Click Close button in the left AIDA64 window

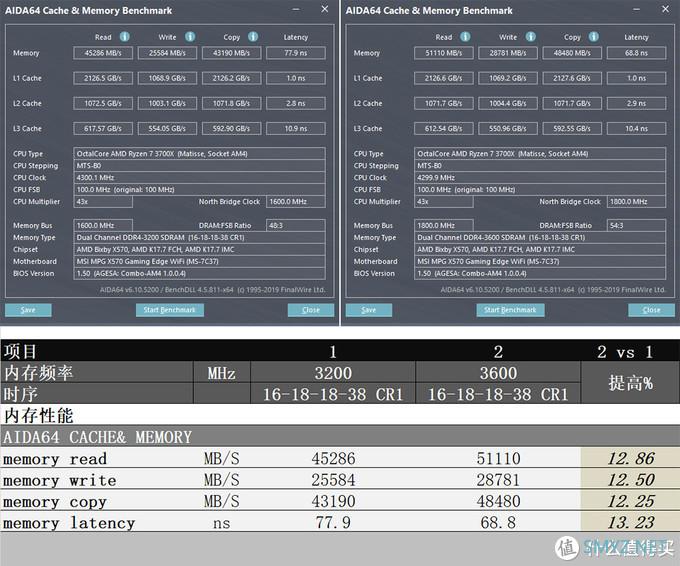(311, 310)
